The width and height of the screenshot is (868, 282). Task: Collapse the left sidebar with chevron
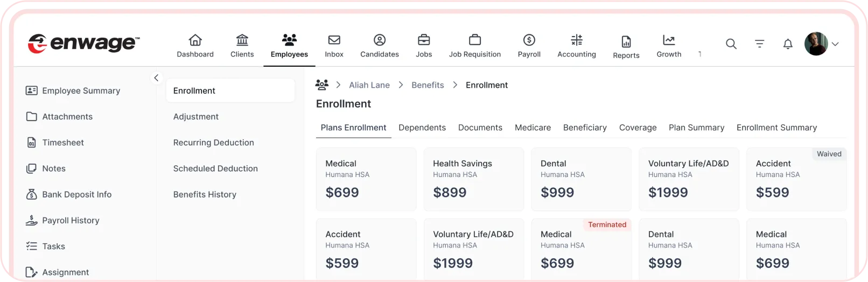coord(156,78)
